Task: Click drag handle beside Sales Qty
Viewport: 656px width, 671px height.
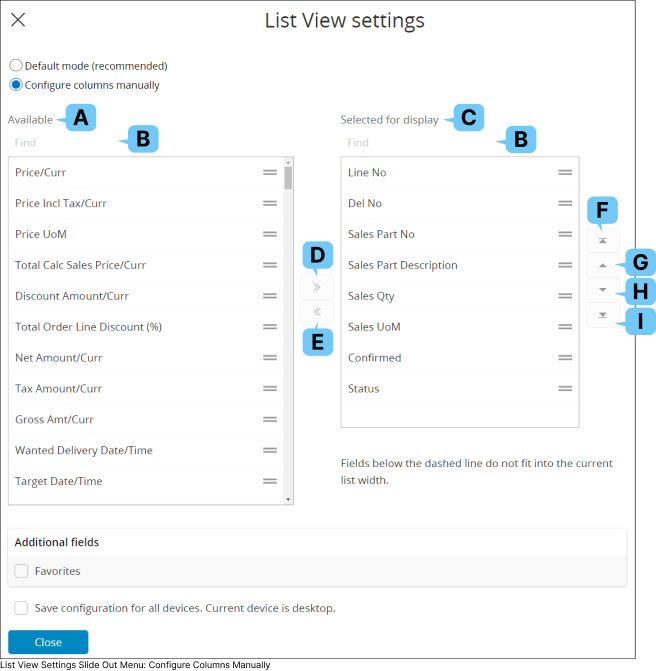Action: pyautogui.click(x=565, y=296)
